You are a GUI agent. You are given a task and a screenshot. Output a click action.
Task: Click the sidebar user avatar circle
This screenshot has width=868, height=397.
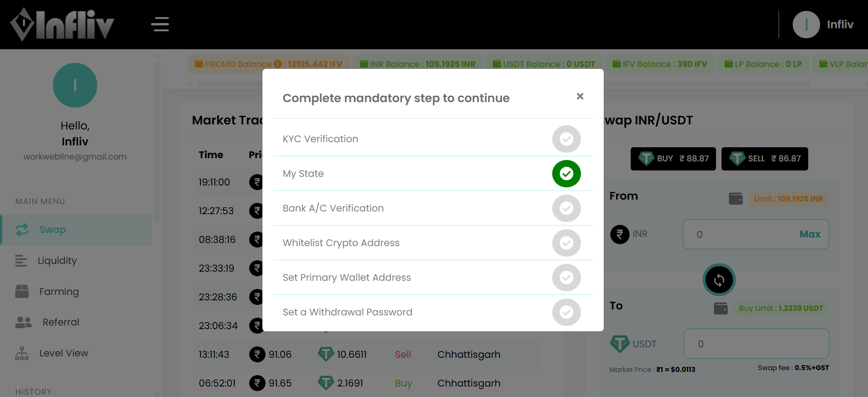75,85
